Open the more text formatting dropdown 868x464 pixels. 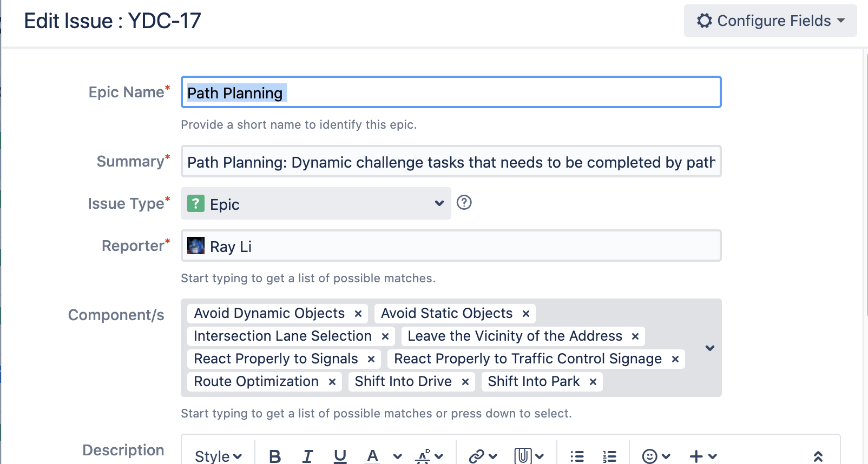tap(429, 456)
